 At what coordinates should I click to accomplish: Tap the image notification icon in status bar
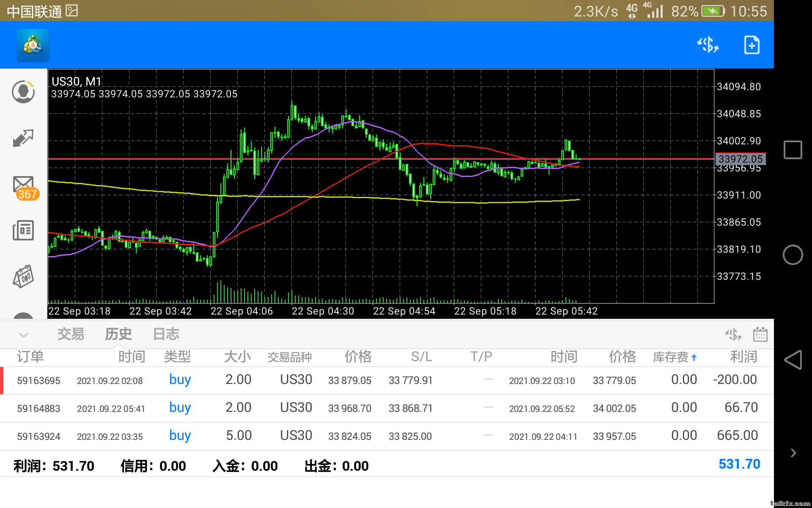72,11
